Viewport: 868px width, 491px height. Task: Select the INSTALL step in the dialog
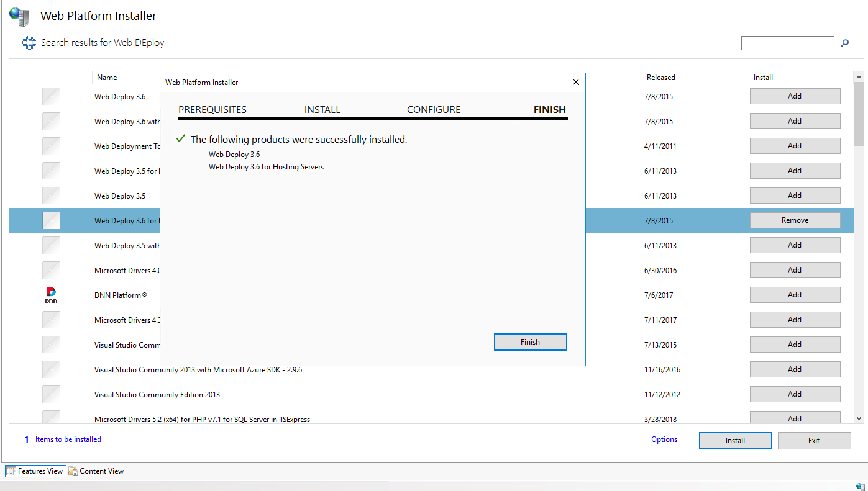point(322,110)
